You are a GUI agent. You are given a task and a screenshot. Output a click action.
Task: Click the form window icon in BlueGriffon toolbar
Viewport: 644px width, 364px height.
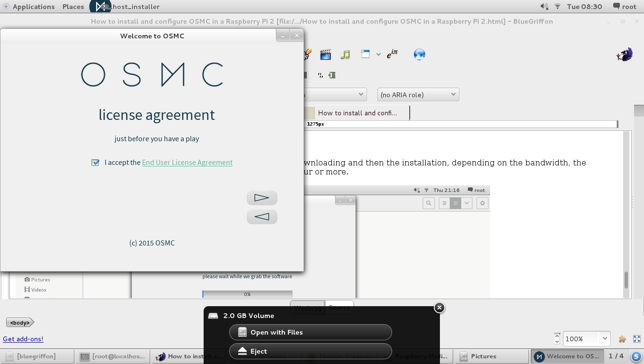pos(365,54)
